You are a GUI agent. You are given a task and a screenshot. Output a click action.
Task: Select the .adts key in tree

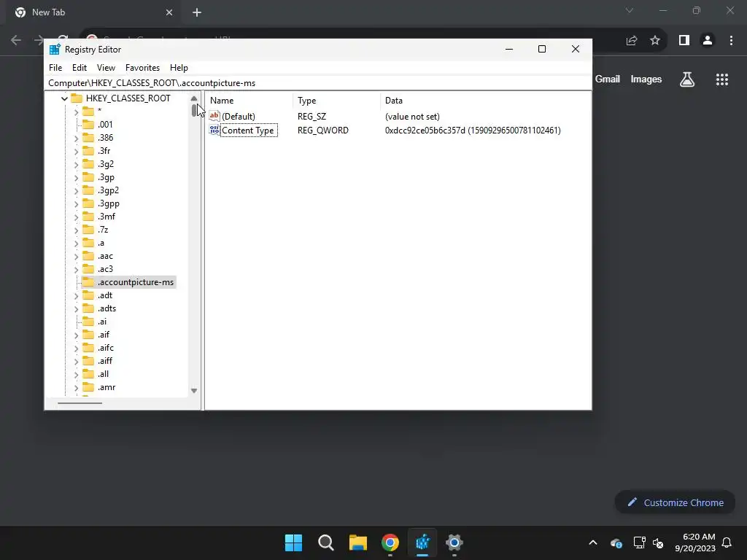pyautogui.click(x=107, y=308)
